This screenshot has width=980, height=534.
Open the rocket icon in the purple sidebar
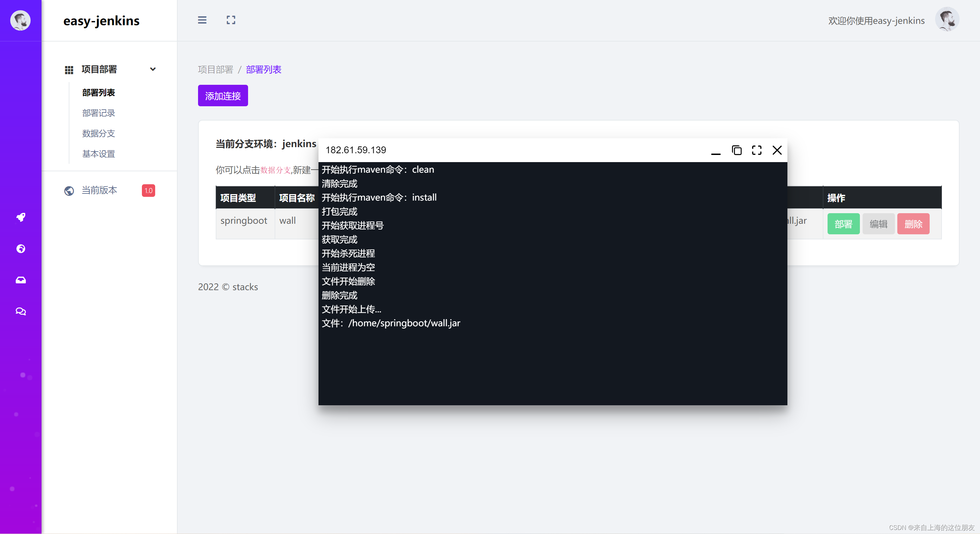(20, 217)
